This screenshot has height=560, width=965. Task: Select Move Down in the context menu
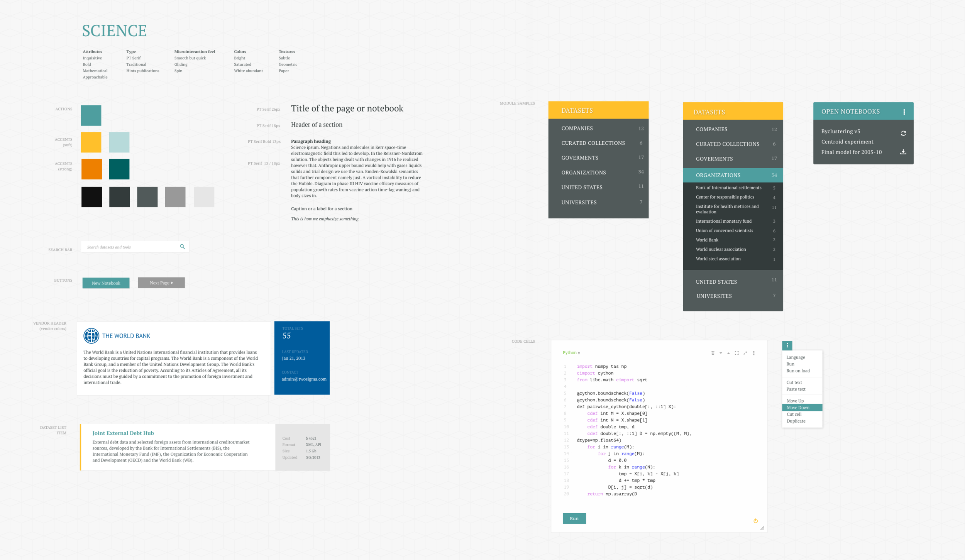pos(798,408)
